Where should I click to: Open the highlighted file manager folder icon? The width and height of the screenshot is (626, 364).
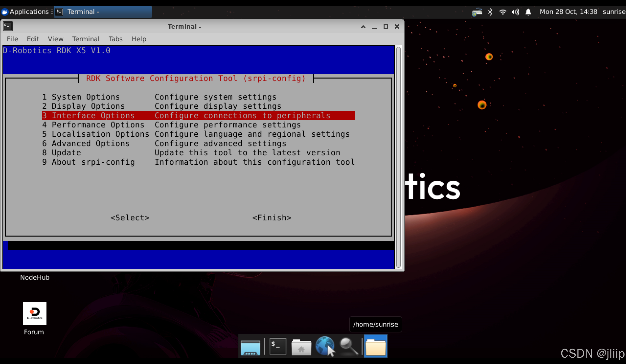(x=376, y=347)
